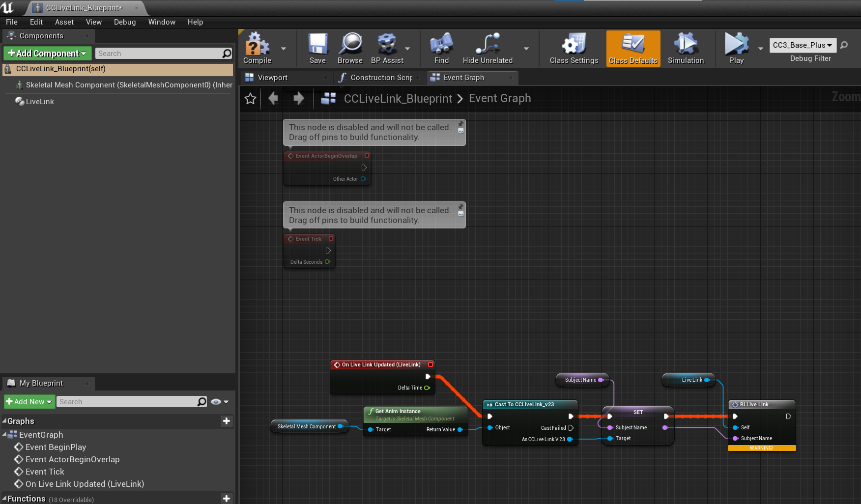The height and width of the screenshot is (504, 861).
Task: Switch to Construction Script tab
Action: click(x=379, y=78)
